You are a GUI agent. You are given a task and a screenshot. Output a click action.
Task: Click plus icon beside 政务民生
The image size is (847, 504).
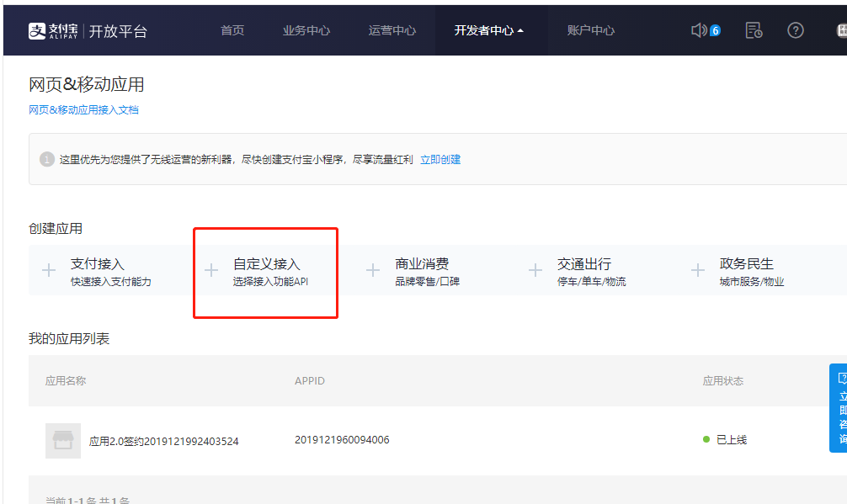pos(697,270)
